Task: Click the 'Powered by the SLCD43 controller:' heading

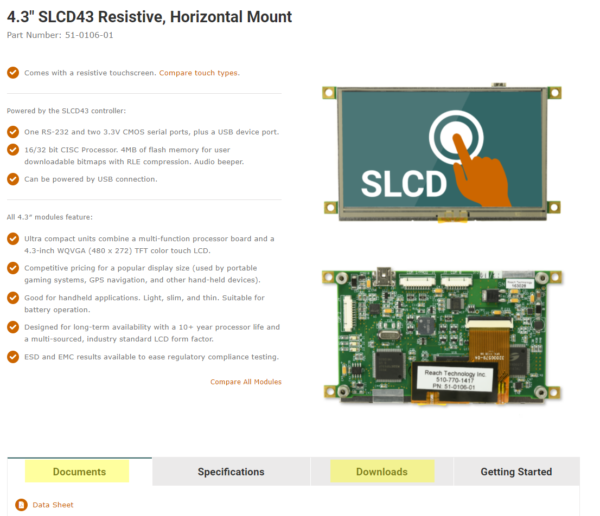Action: [x=66, y=111]
